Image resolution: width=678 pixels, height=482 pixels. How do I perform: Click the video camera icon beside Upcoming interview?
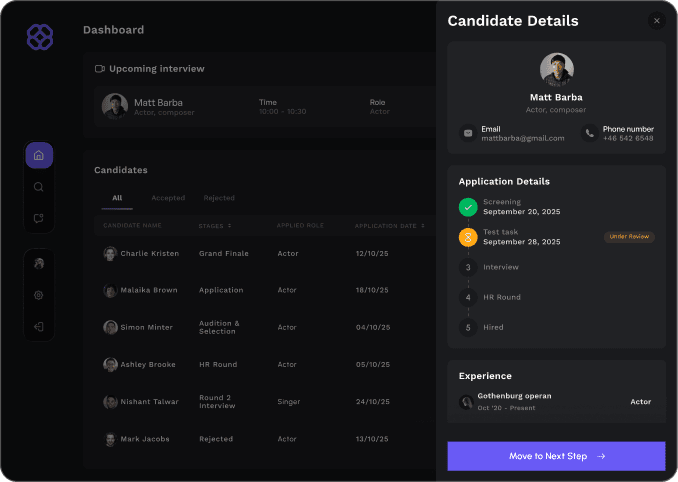(x=100, y=69)
